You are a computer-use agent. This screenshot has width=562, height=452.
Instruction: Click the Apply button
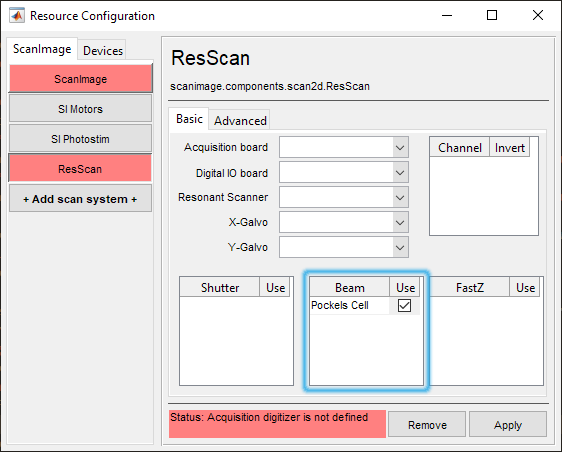508,424
